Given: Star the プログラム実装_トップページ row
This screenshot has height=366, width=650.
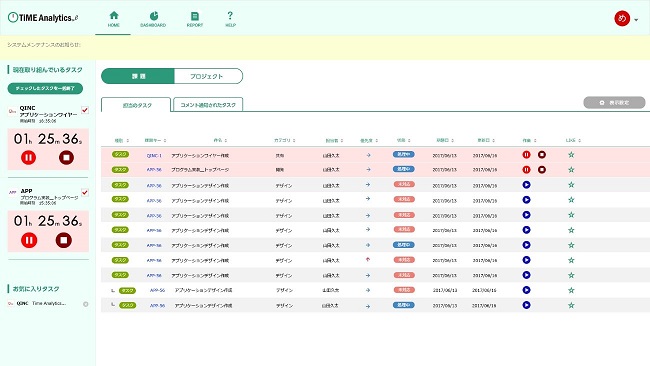Looking at the screenshot, I should (x=571, y=170).
